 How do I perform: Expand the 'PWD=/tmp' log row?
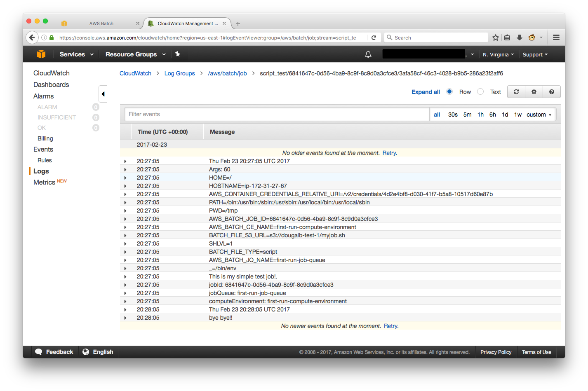[x=125, y=211]
